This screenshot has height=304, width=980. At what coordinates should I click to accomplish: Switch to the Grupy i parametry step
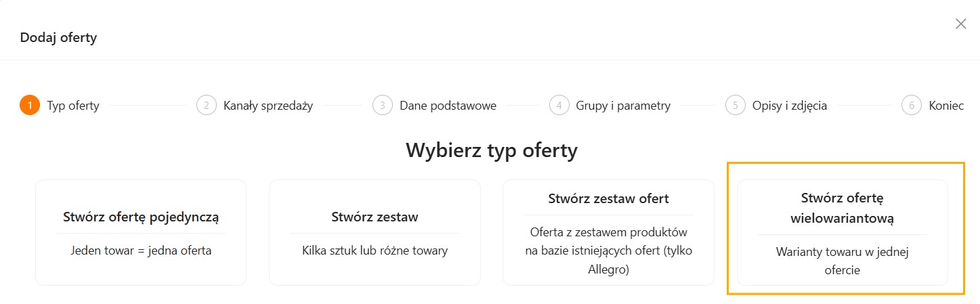coord(623,106)
